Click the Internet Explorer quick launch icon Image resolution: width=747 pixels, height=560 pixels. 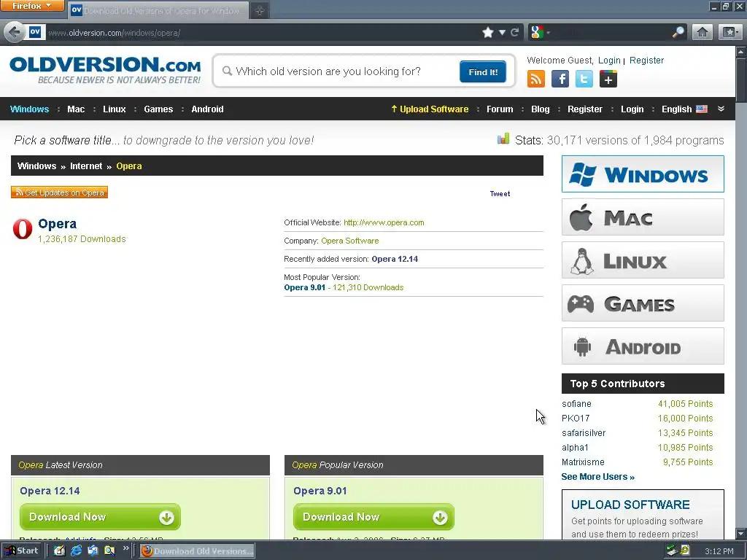point(76,551)
